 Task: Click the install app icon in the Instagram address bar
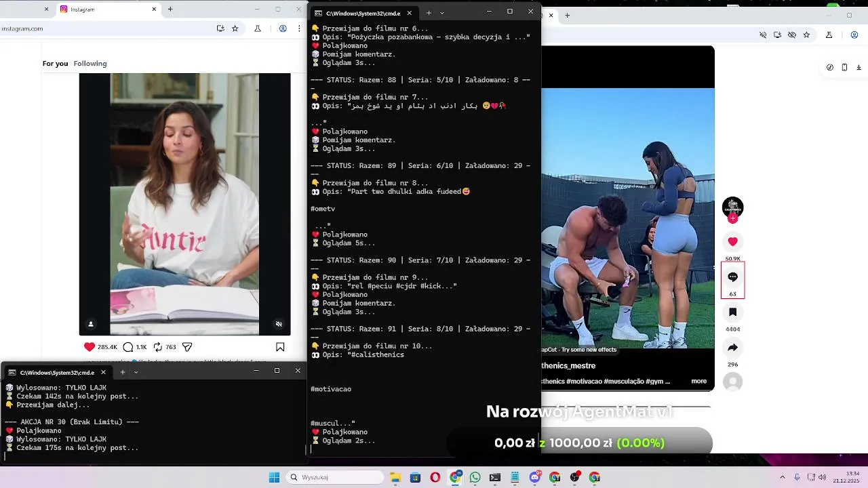coord(220,28)
